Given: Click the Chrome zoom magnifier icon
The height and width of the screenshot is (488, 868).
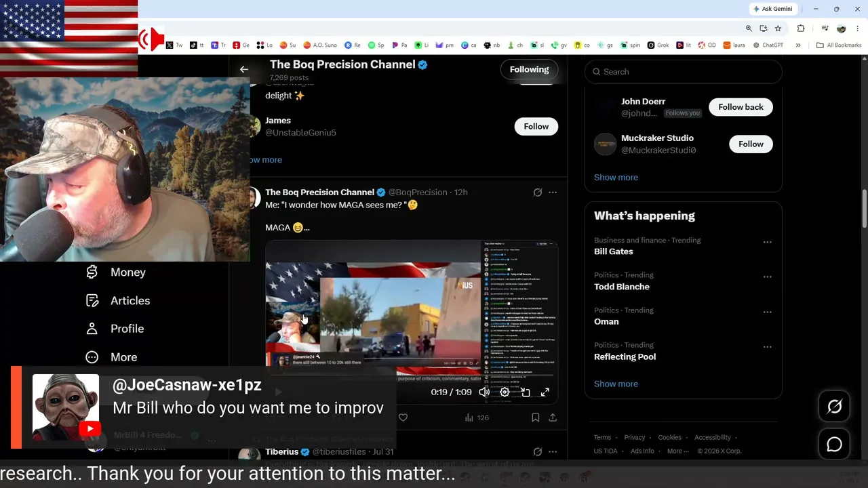Looking at the screenshot, I should 749,28.
